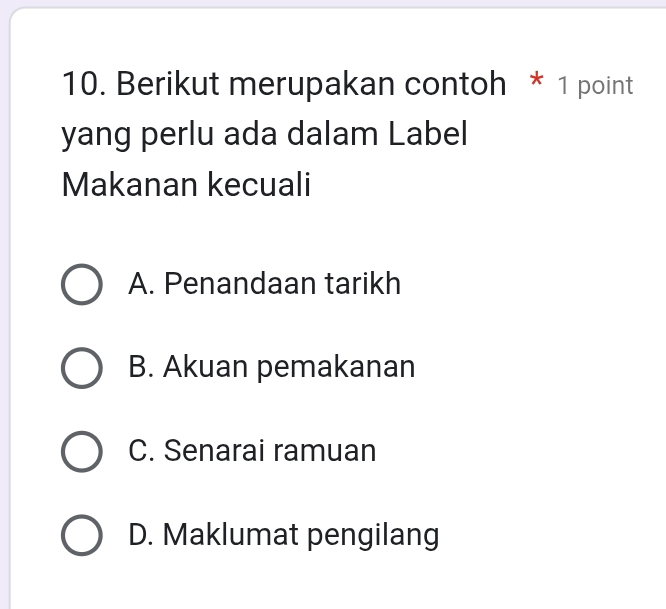Pick the Senarai ramuan radio circle

pos(82,452)
